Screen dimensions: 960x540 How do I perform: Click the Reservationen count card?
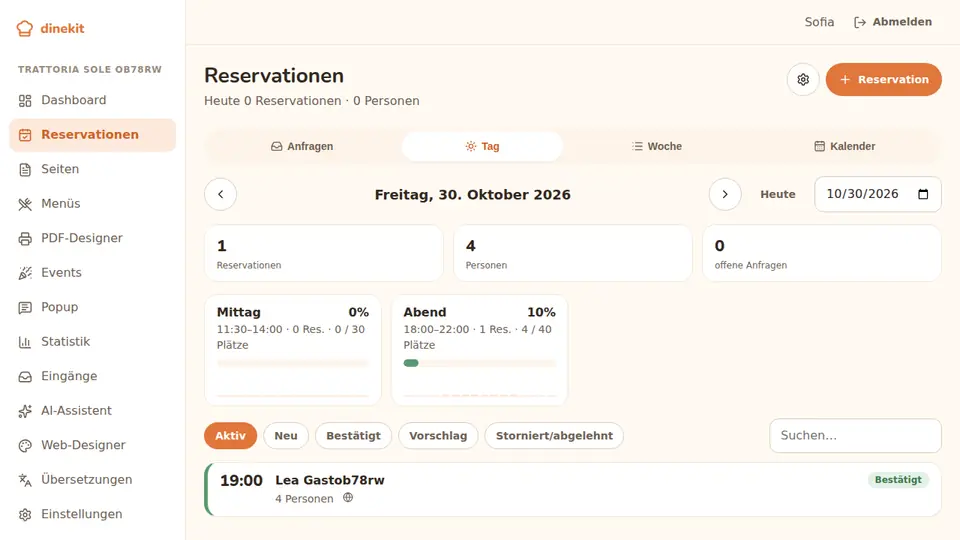323,253
